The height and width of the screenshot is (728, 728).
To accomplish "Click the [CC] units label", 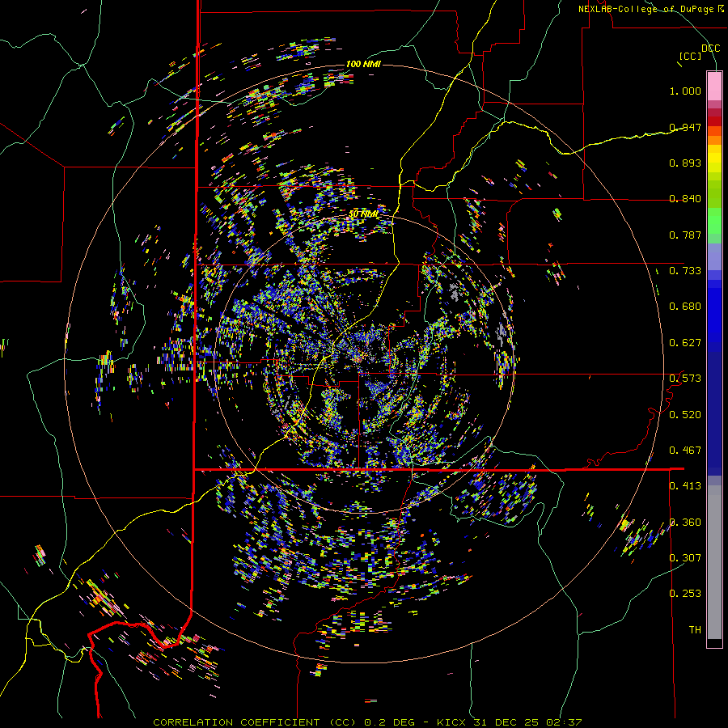I will point(690,56).
